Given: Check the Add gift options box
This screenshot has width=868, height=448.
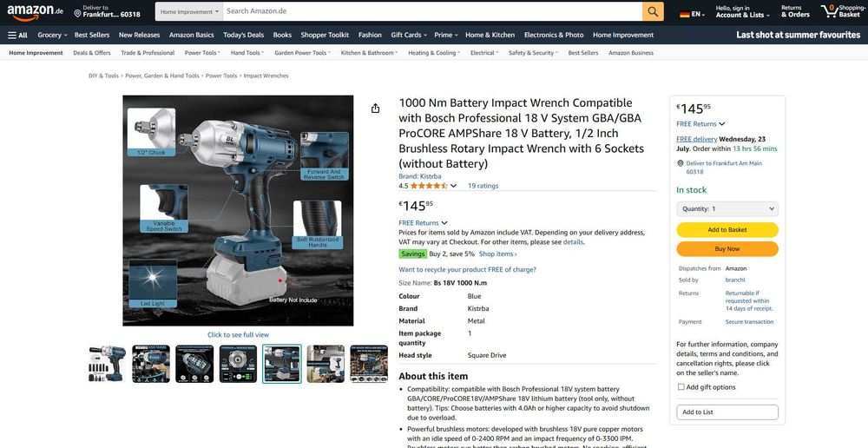Looking at the screenshot, I should [x=681, y=387].
